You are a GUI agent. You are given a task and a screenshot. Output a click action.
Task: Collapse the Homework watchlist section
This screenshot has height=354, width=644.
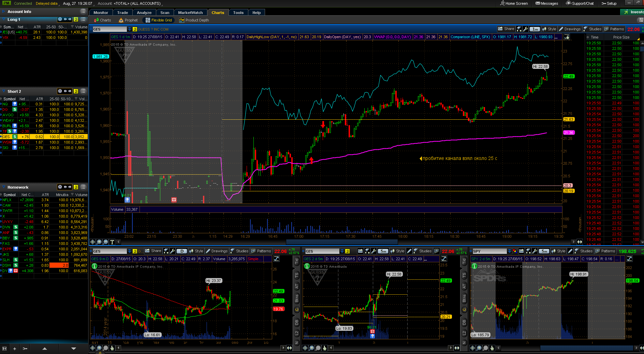[x=4, y=187]
